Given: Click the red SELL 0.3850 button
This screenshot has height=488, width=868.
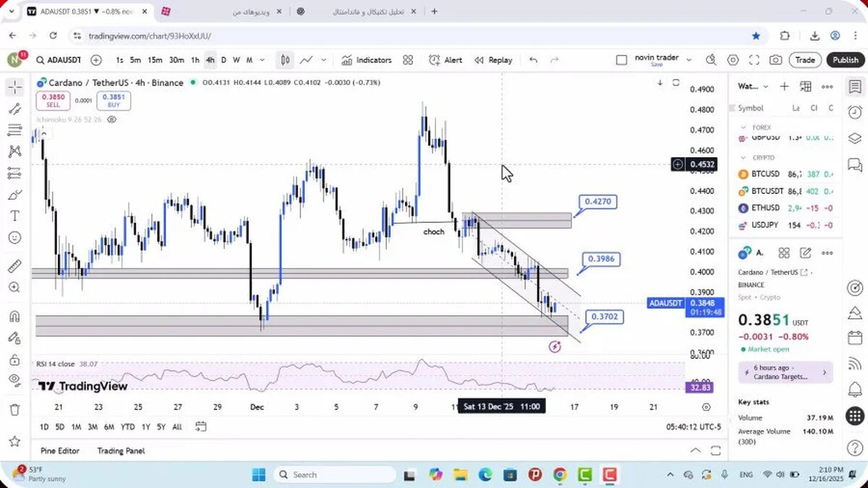Looking at the screenshot, I should click(x=53, y=101).
